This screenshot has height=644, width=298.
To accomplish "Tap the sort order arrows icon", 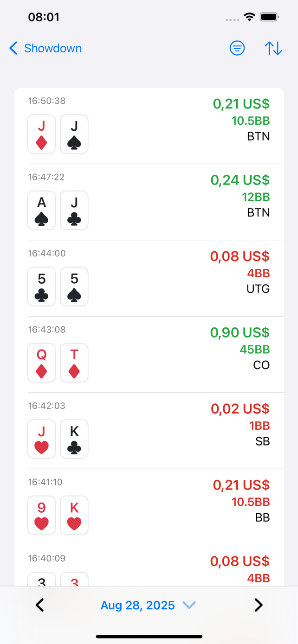I will tap(273, 48).
